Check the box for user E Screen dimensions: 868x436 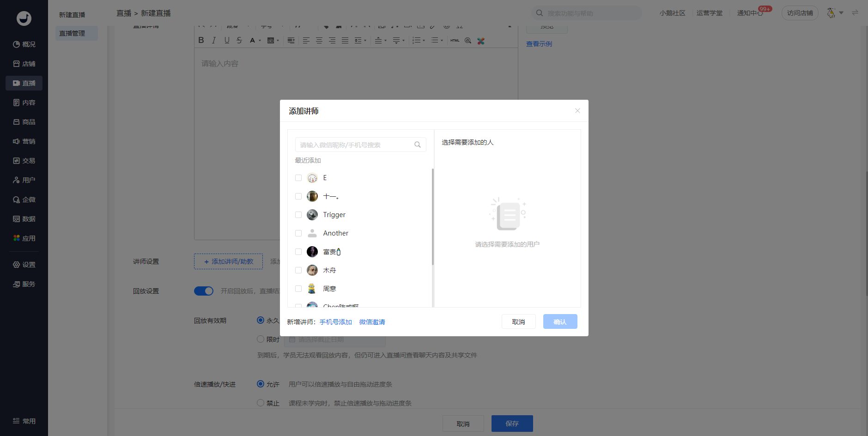298,178
